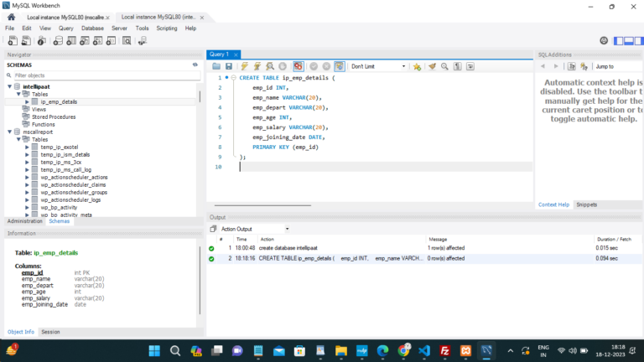Open find panel magnifier in editor toolbar
This screenshot has height=362, width=644.
pyautogui.click(x=444, y=66)
